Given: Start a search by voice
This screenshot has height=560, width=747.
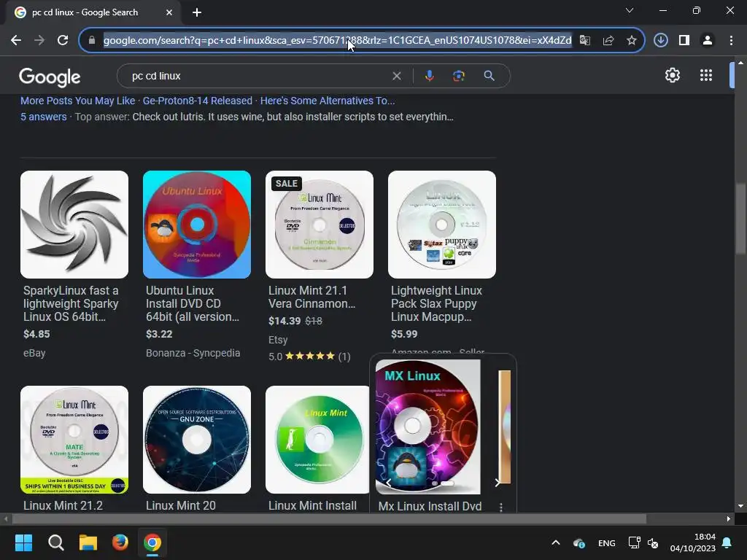Looking at the screenshot, I should 429,76.
